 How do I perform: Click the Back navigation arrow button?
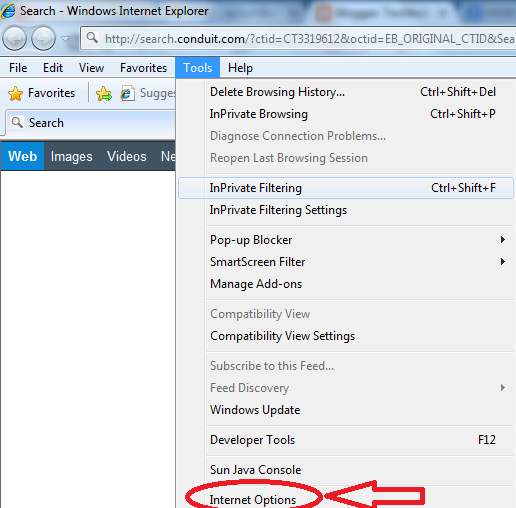[14, 38]
